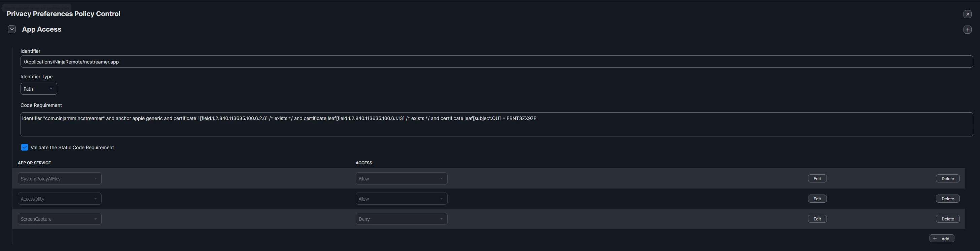This screenshot has height=251, width=980.
Task: Click the Code Requirement text area
Action: [x=496, y=124]
